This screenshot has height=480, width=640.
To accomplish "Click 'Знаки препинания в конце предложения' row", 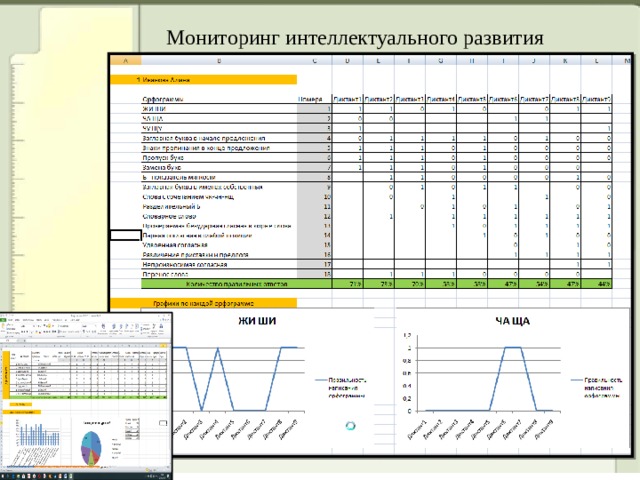I will 206,148.
